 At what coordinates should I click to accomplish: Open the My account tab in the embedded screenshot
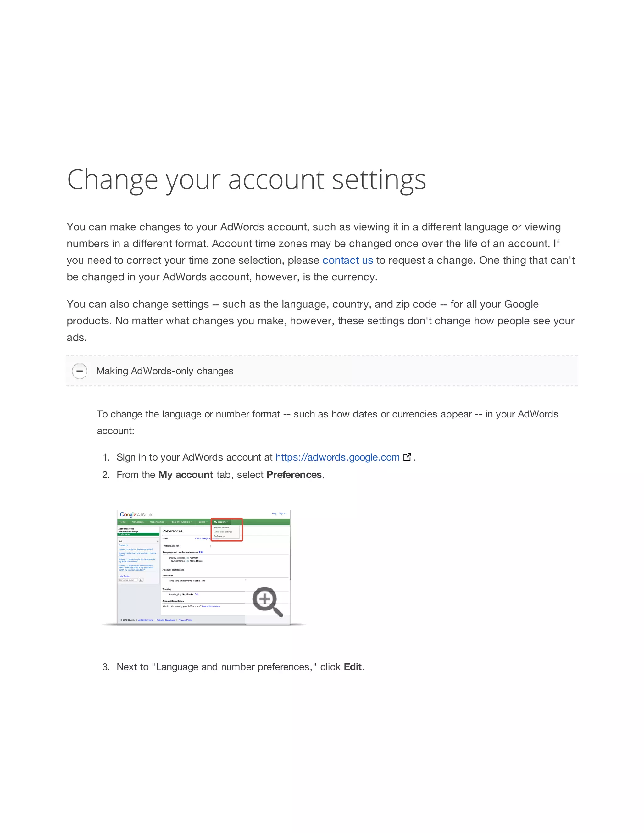pyautogui.click(x=221, y=522)
